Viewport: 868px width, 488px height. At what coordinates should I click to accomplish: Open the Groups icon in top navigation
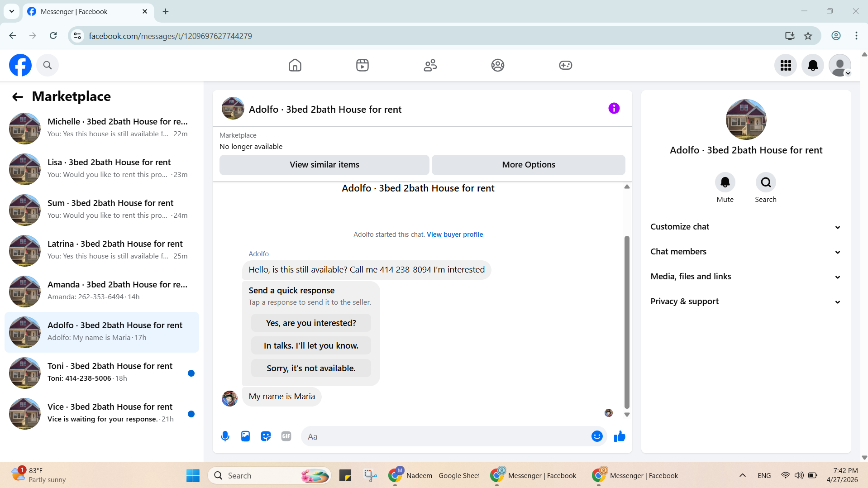tap(498, 65)
